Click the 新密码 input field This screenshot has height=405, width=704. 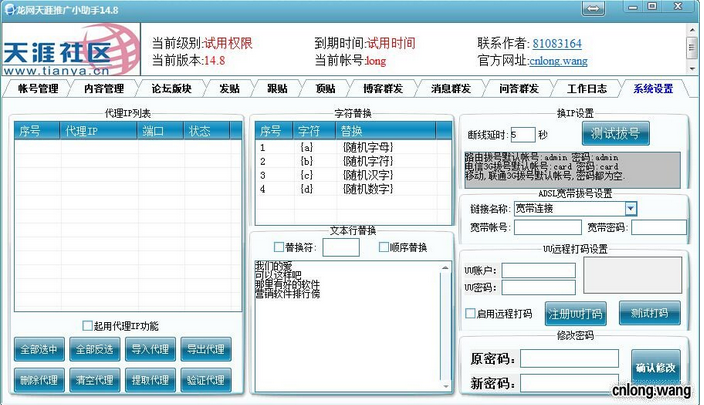(569, 383)
